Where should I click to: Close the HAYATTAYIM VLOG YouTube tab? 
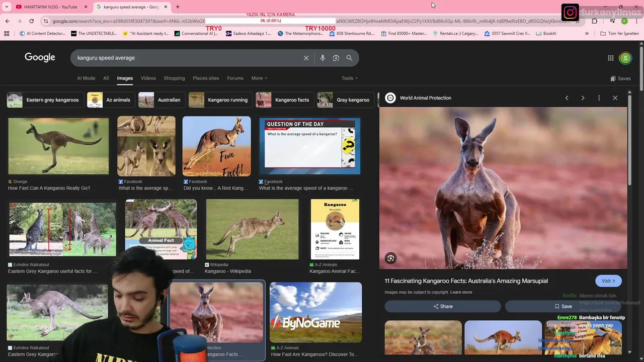(x=86, y=7)
